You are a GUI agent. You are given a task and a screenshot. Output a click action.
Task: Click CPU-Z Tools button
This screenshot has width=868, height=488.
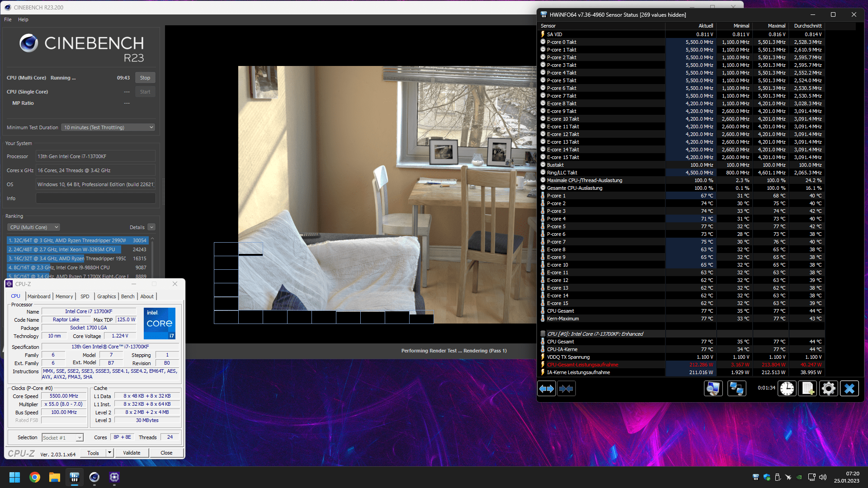93,453
